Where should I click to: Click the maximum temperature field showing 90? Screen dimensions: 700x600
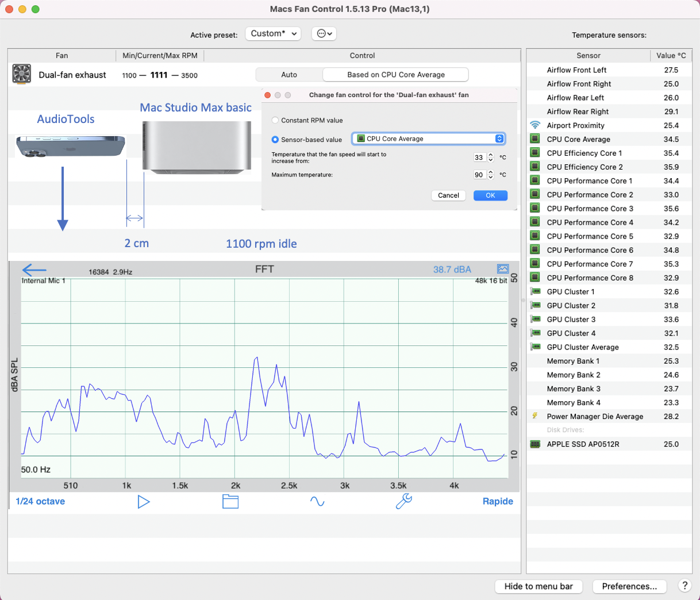(479, 174)
